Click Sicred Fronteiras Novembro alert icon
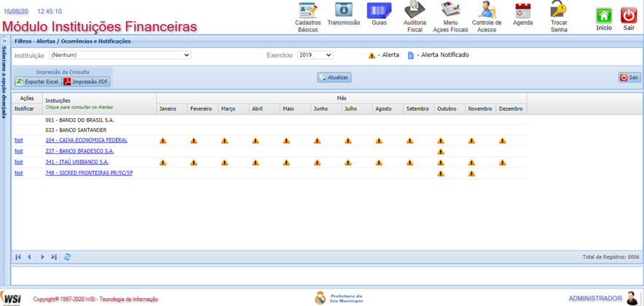644x306 pixels. (471, 173)
